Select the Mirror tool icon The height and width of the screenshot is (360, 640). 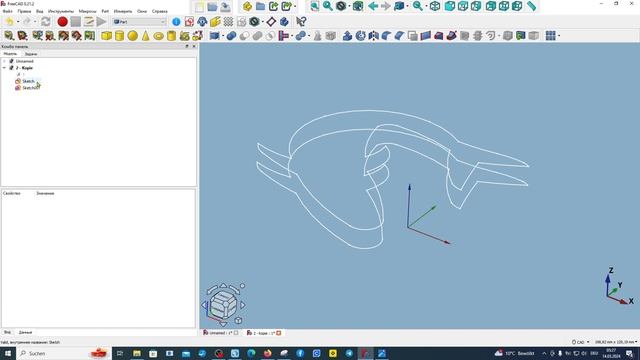click(x=373, y=36)
